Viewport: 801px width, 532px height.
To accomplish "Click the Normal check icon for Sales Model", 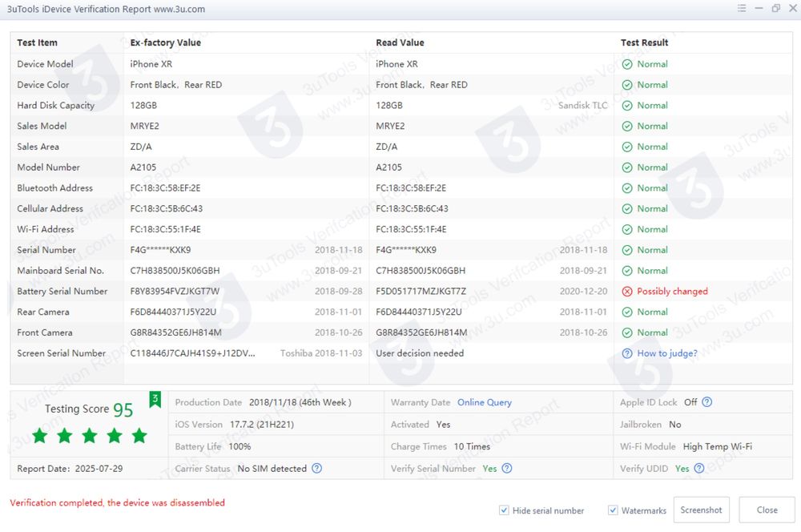I will point(627,127).
